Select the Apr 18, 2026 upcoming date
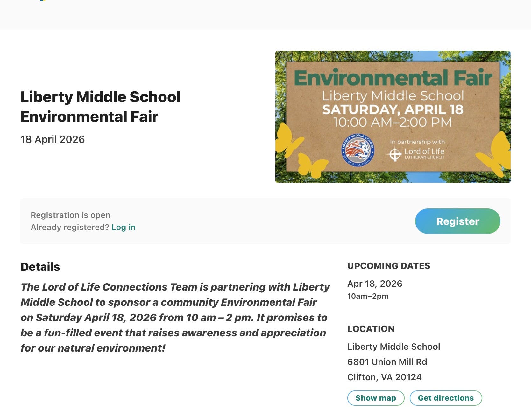Viewport: 531px width, 420px height. [374, 283]
